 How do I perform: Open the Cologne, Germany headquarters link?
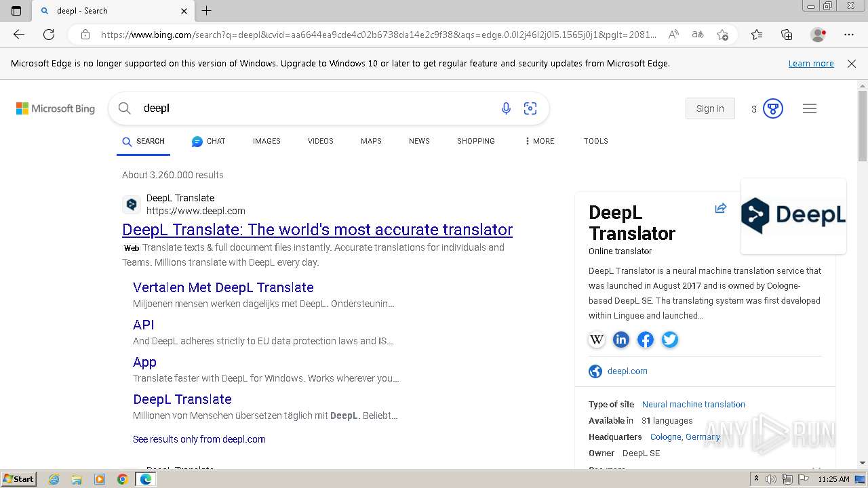pos(685,437)
